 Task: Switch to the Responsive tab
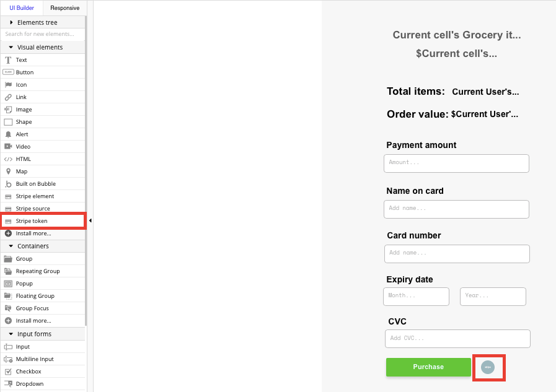click(64, 8)
